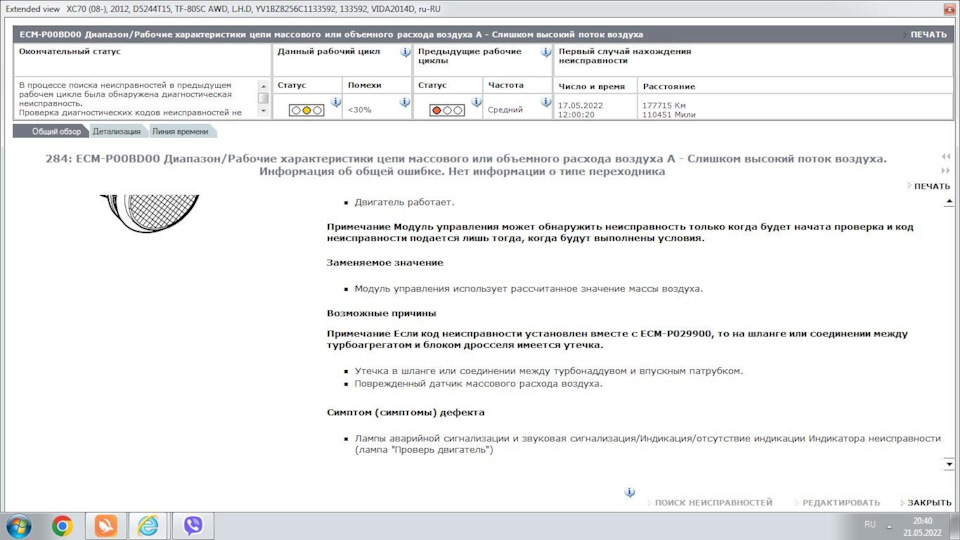Click ПЕЧАТЬ in top header bar

point(928,34)
